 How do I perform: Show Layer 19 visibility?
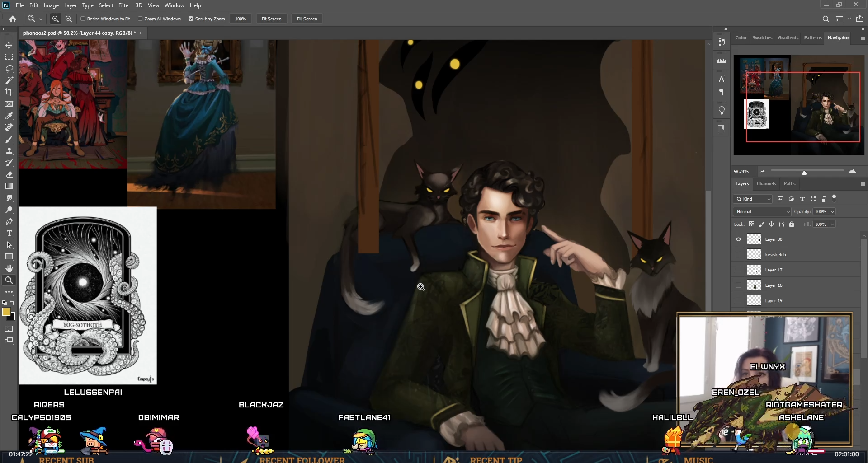click(x=738, y=300)
